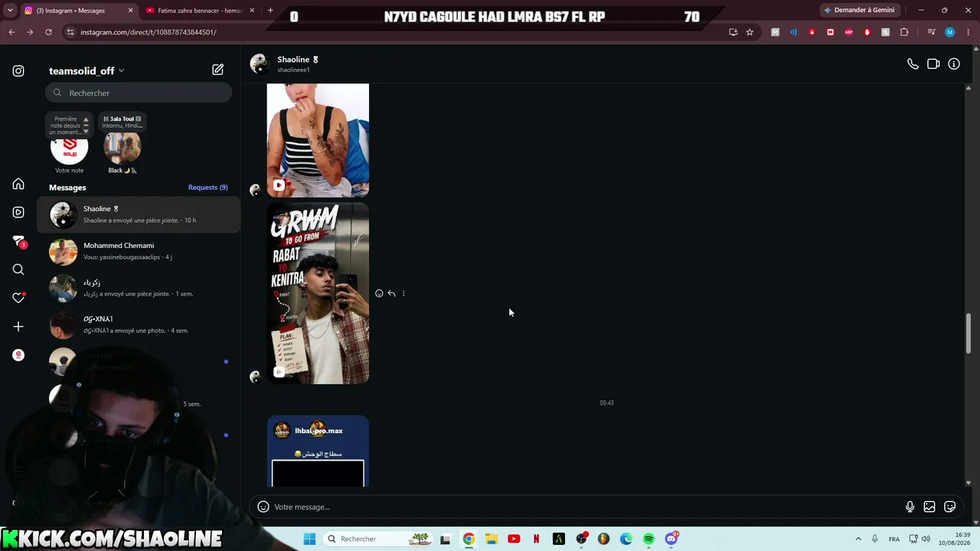Screen dimensions: 980x551
Task: Open Chrome tab search dropdown arrow
Action: (x=10, y=10)
